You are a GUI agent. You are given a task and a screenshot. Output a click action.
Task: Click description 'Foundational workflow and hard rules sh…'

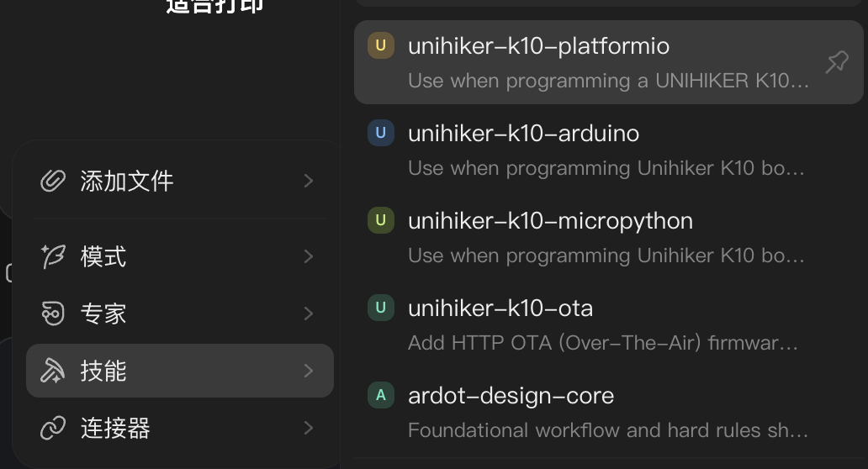608,430
